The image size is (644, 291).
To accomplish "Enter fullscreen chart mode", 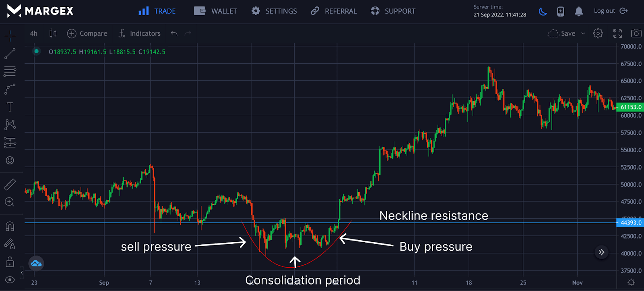I will [x=617, y=33].
